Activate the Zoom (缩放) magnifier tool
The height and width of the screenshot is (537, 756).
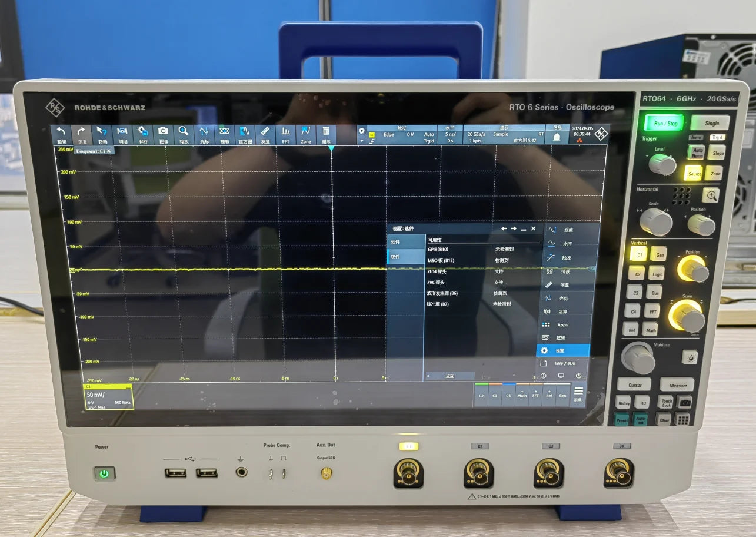[x=184, y=135]
